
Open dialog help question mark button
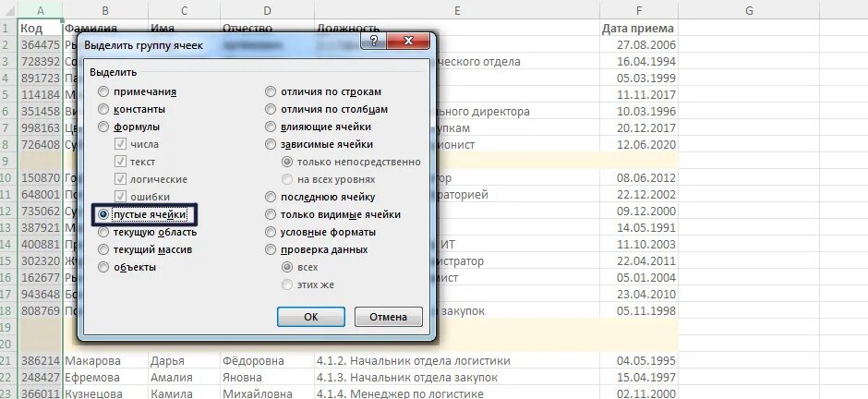coord(374,42)
